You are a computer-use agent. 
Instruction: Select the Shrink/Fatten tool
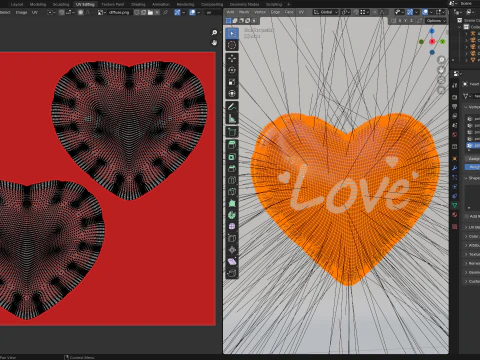(232, 250)
